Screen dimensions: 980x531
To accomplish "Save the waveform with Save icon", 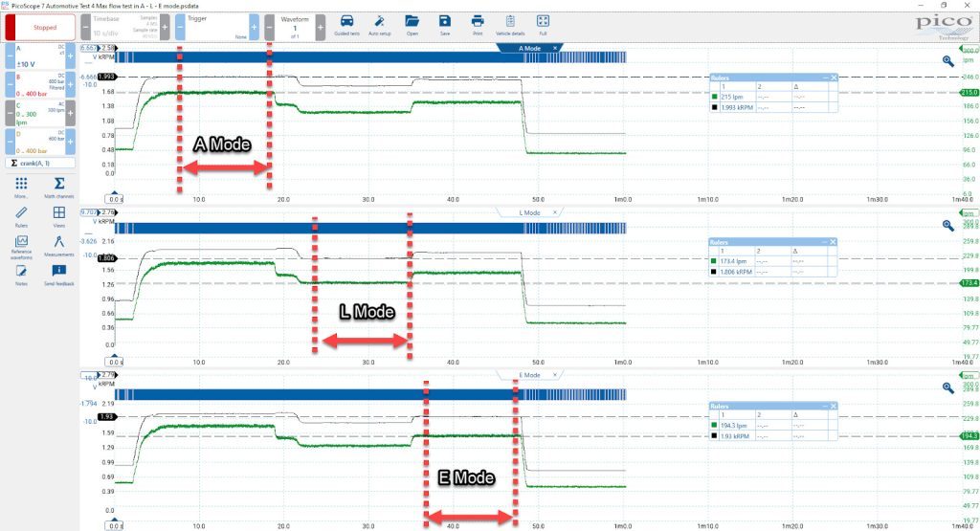I will coord(444,24).
